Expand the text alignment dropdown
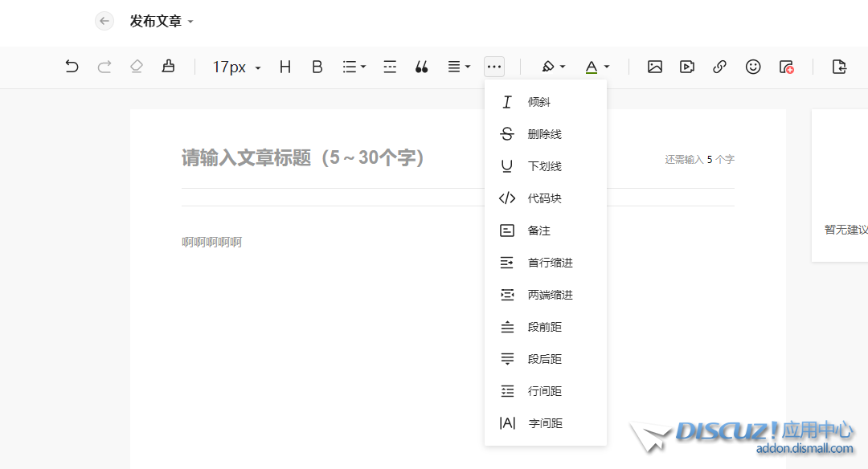The width and height of the screenshot is (868, 469). 459,67
